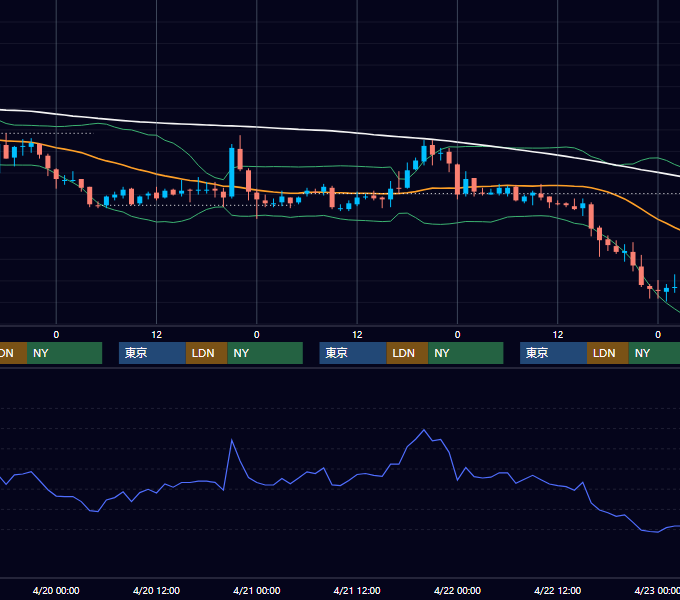
Task: Click the 4/20 00:00 date label
Action: (56, 590)
